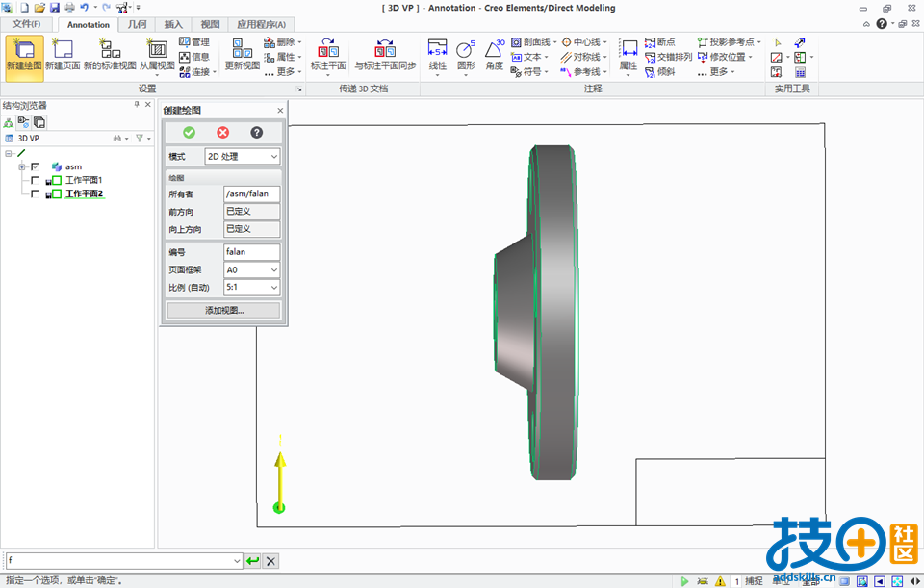This screenshot has height=588, width=924.
Task: Click the 属性 annotation icon
Action: pyautogui.click(x=629, y=54)
